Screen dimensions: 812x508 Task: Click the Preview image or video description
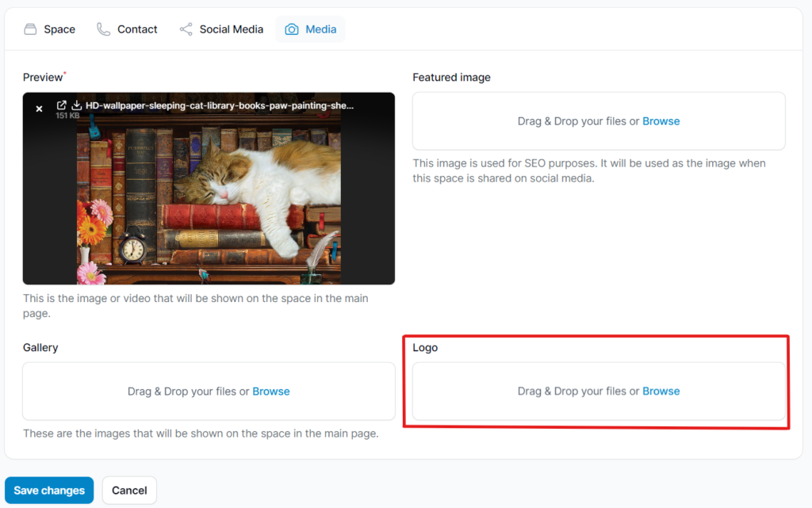pyautogui.click(x=196, y=306)
